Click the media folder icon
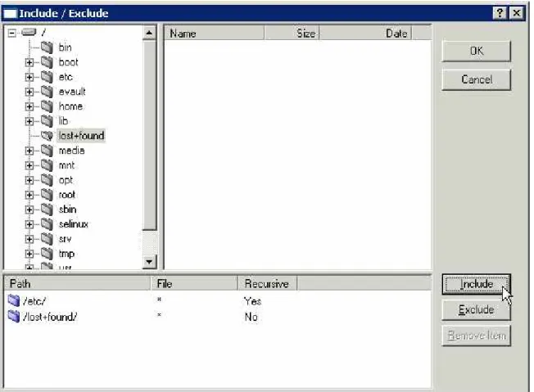This screenshot has width=534, height=392. click(x=47, y=151)
